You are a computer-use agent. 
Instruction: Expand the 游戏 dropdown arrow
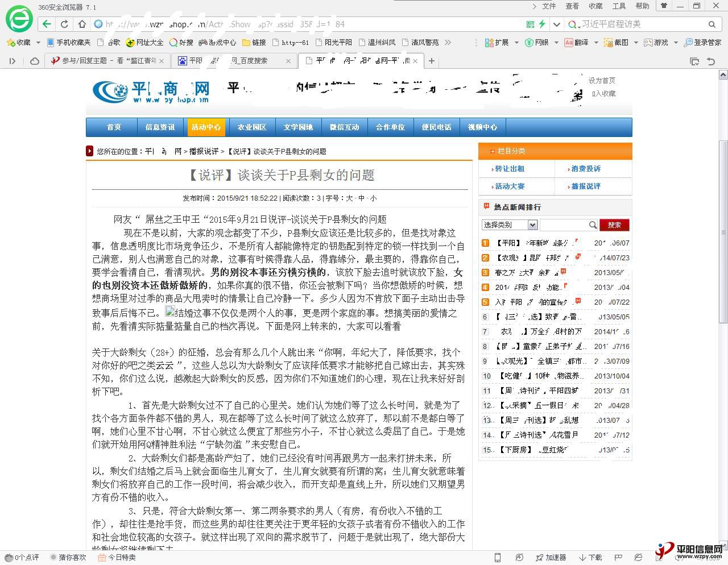(675, 43)
